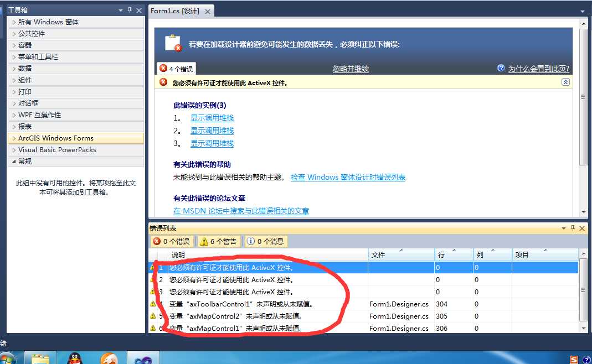
Task: Expand the 组件 toolbox group
Action: tap(75, 80)
